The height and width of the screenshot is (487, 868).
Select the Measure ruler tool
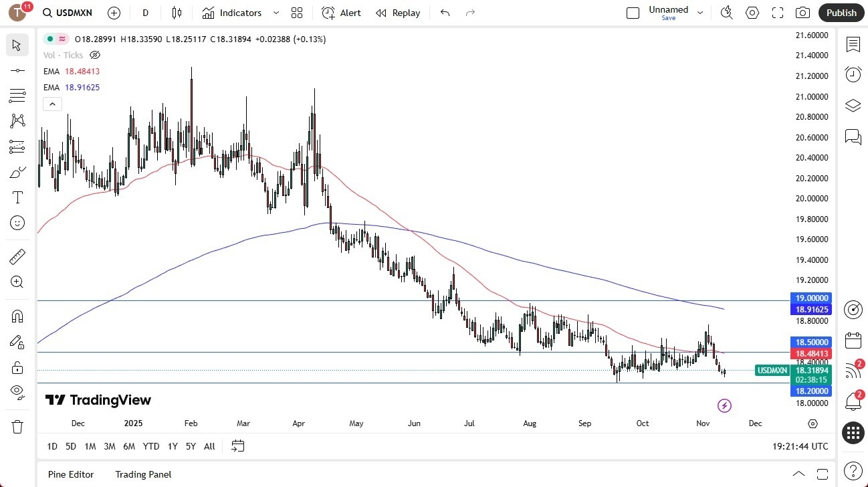coord(17,256)
